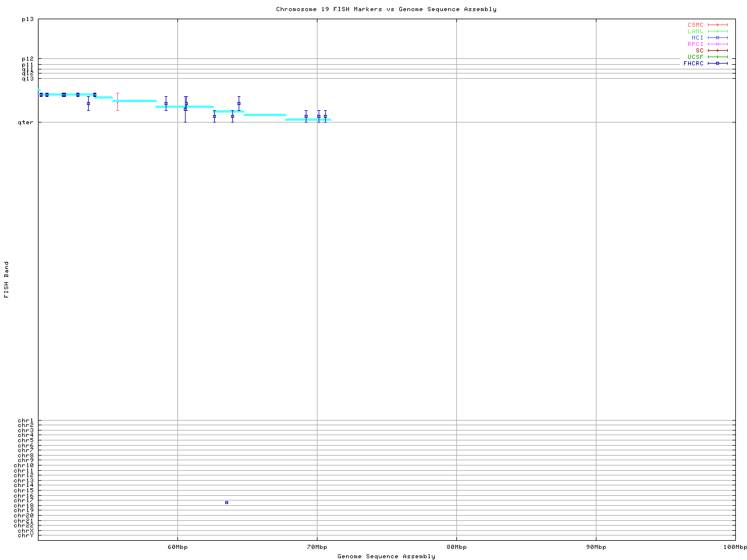Click the "FISH Band" vertical axis title
Screen dimensions: 747x560
click(7, 279)
